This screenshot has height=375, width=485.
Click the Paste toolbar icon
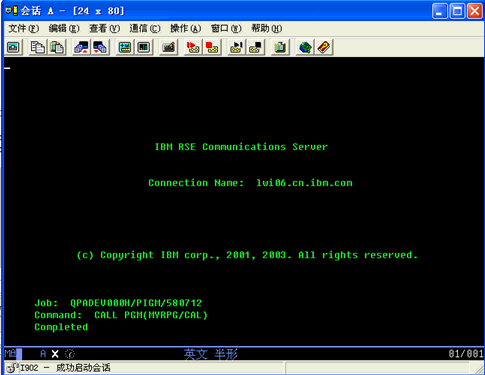click(57, 47)
